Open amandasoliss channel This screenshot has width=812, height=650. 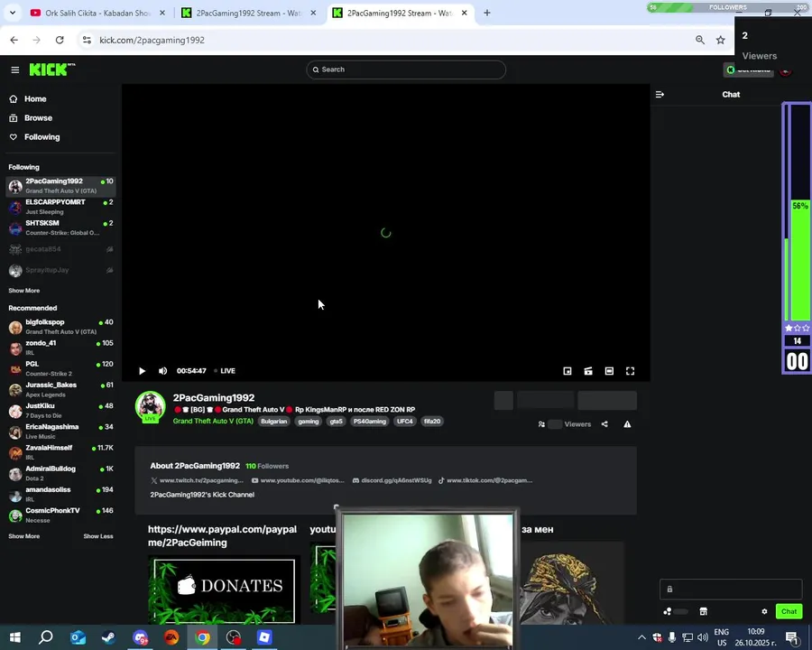[x=60, y=494]
